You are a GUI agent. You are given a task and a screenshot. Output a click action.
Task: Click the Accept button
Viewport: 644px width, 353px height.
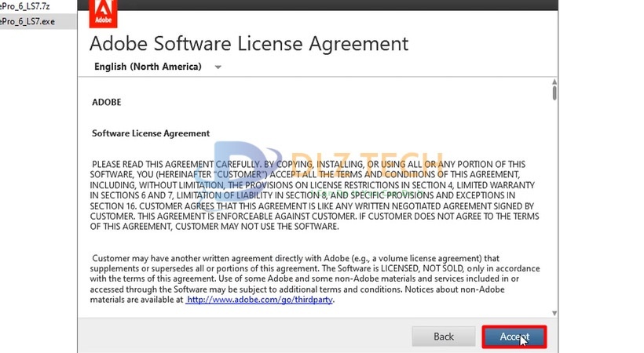tap(514, 337)
